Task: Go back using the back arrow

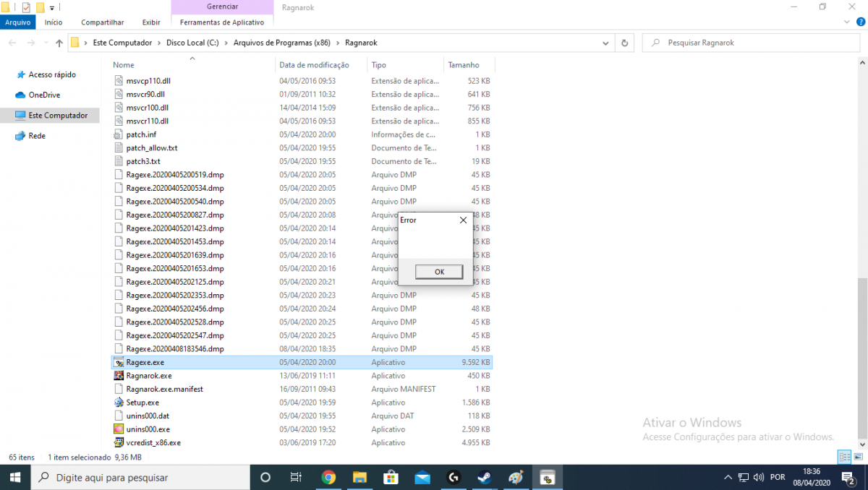Action: [13, 43]
